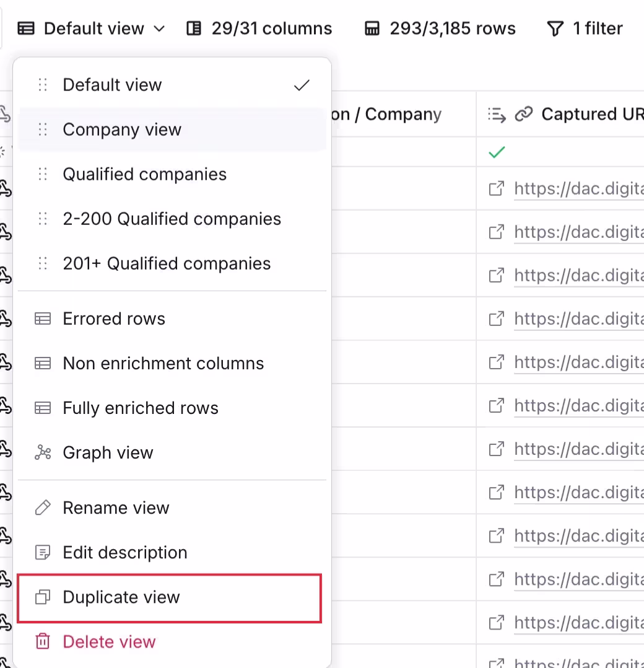Image resolution: width=644 pixels, height=668 pixels.
Task: Click external-link icon in fifth URL row
Action: click(496, 363)
